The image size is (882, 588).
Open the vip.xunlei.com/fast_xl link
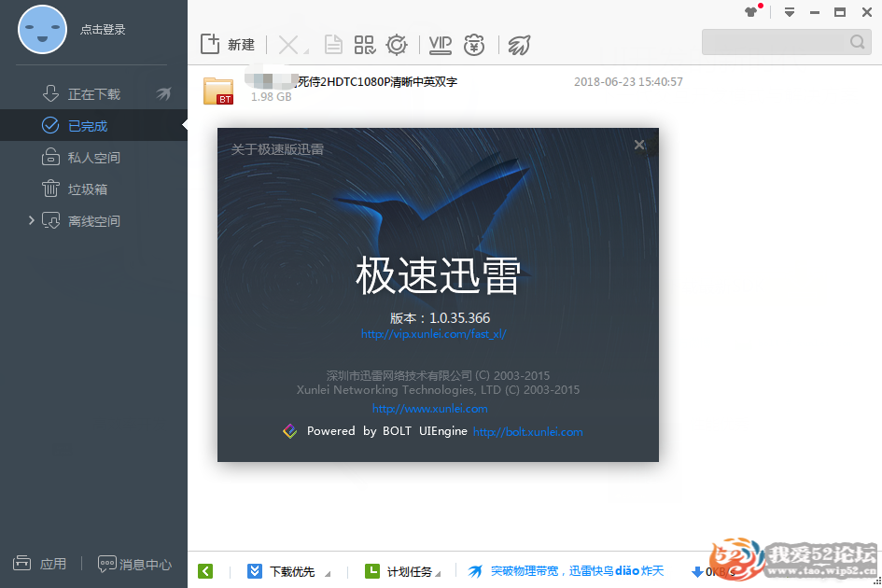[434, 334]
